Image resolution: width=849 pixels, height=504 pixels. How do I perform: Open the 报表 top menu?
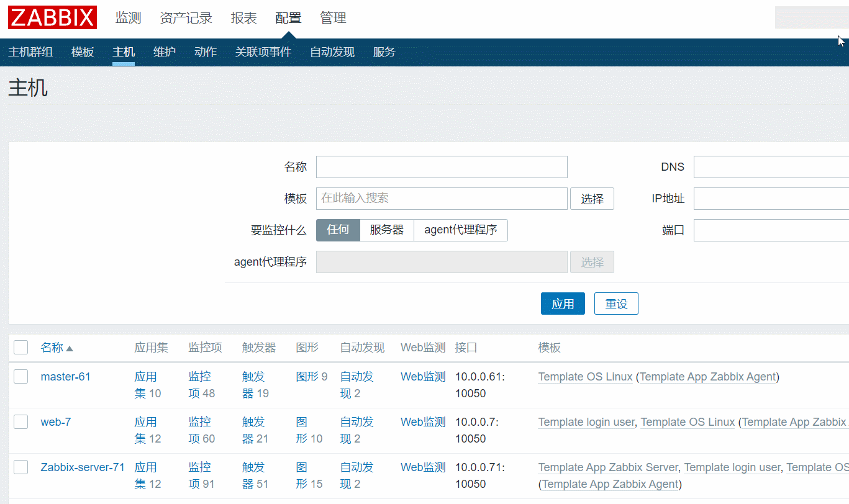243,18
